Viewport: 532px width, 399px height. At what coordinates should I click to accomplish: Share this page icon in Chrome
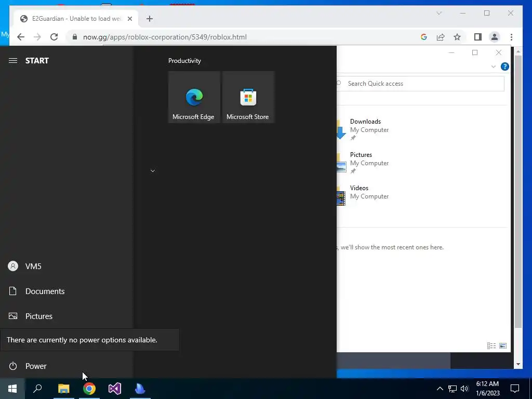(441, 37)
